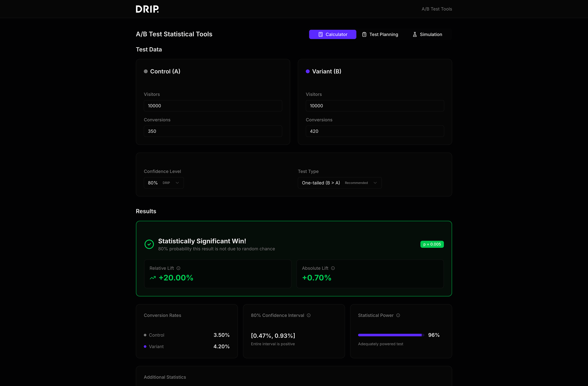The image size is (588, 386).
Task: Open the Simulation tab
Action: (427, 34)
